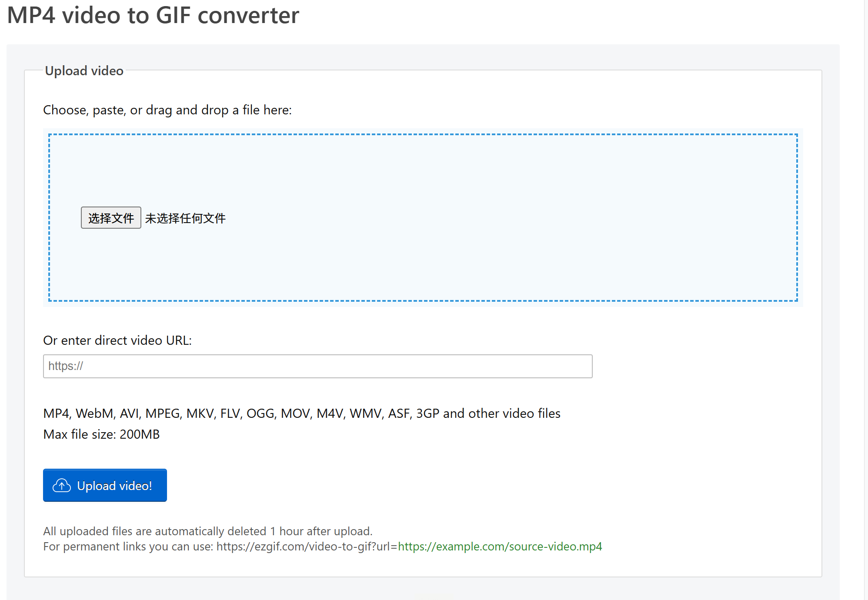Open the example.com/source-video.mp4 link

click(x=500, y=547)
